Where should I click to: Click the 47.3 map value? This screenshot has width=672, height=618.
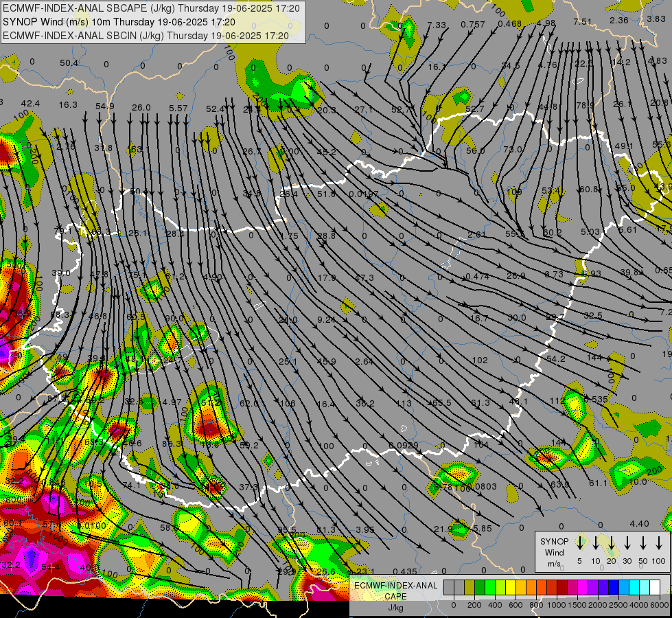(364, 278)
